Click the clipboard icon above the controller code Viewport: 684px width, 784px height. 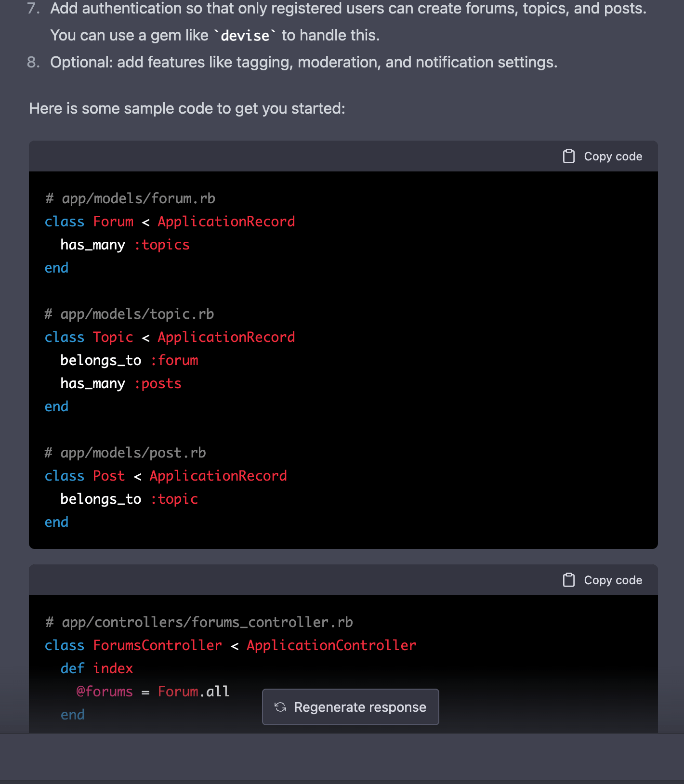[569, 580]
